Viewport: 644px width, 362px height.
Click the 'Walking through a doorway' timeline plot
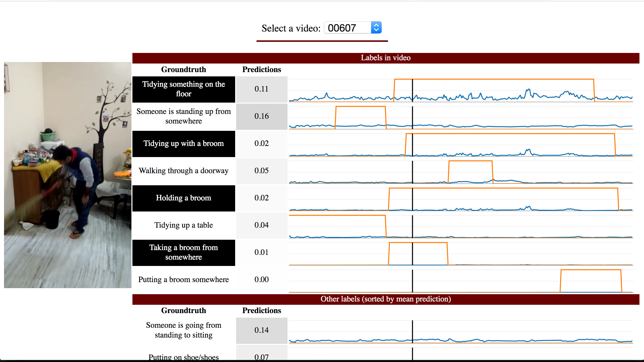coord(461,172)
